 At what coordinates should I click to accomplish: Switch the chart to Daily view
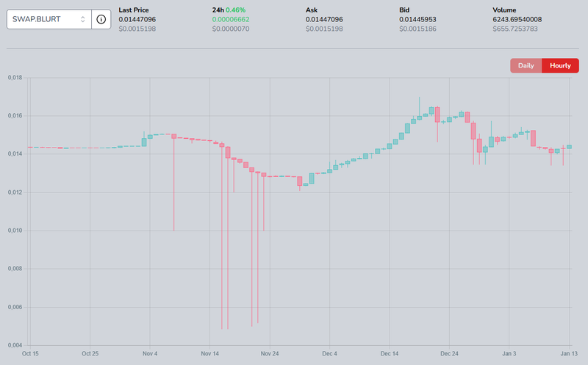[526, 65]
